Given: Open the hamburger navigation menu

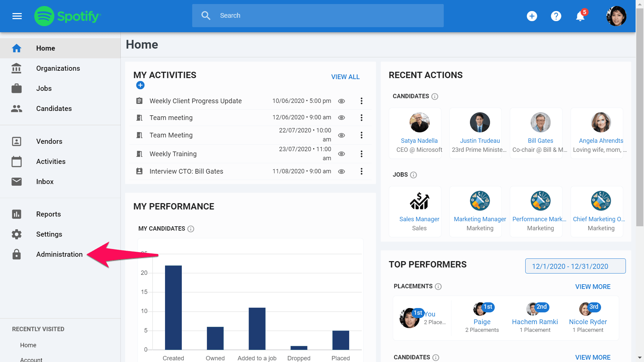Looking at the screenshot, I should coord(17,16).
